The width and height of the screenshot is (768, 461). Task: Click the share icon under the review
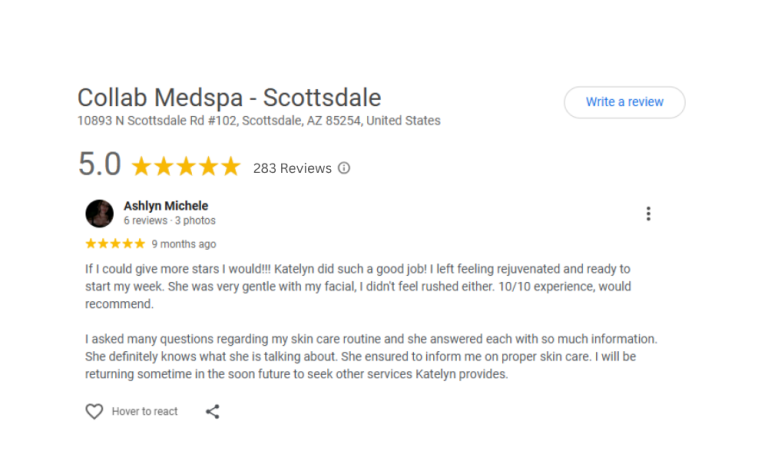(212, 411)
